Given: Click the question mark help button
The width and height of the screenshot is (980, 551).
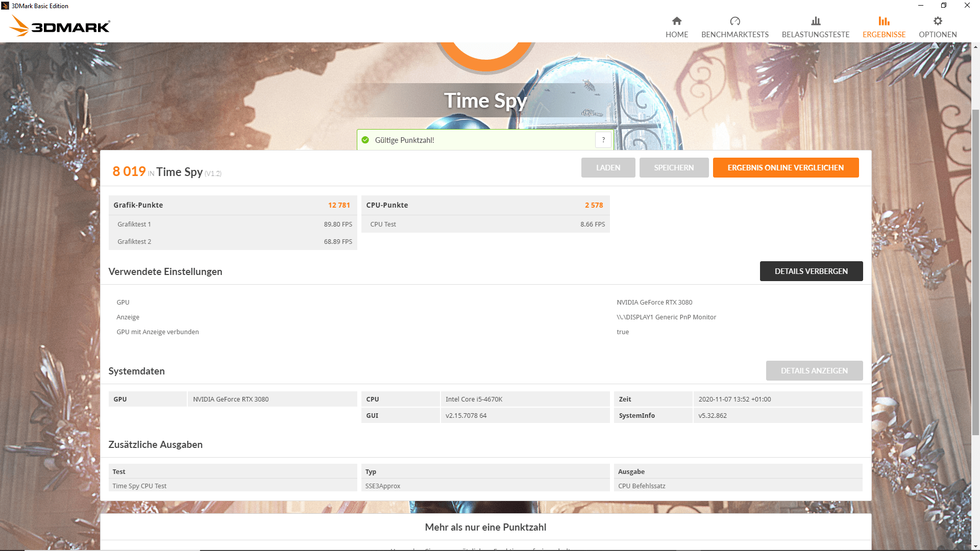Looking at the screenshot, I should [x=603, y=140].
